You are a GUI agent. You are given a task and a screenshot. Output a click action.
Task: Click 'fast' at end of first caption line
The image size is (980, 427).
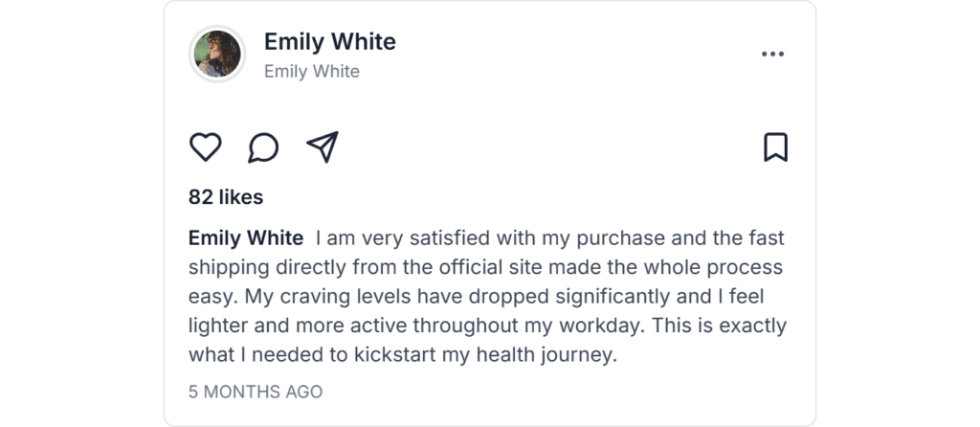[x=767, y=237]
